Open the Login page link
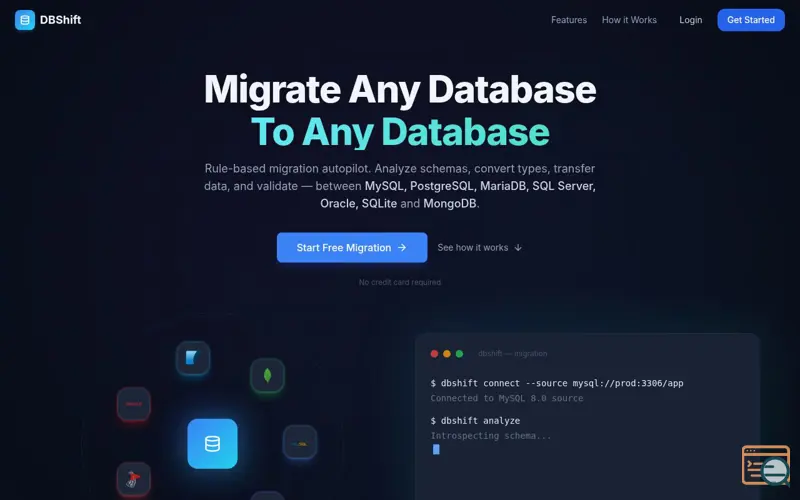 (690, 20)
